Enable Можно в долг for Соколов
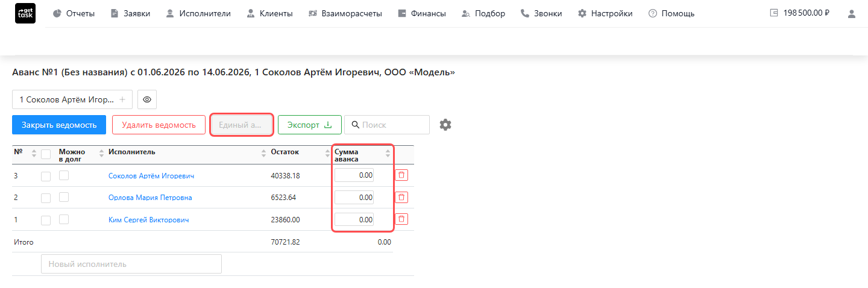 coord(64,175)
